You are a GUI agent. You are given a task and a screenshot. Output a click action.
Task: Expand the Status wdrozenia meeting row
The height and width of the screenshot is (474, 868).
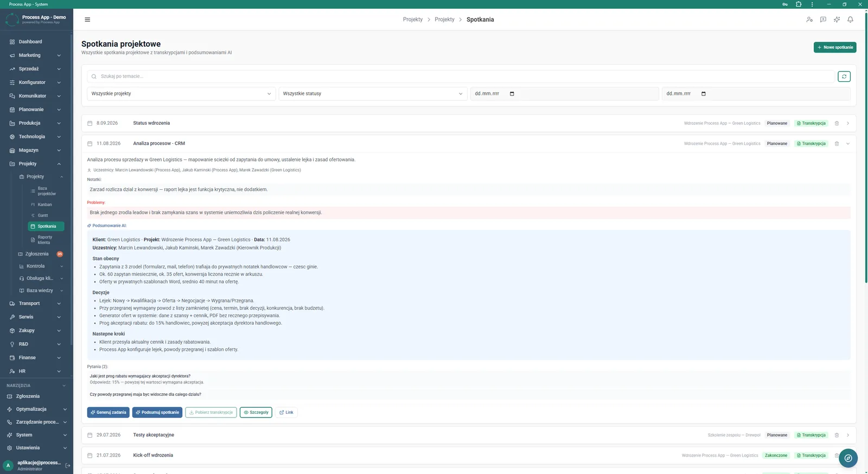pos(848,123)
